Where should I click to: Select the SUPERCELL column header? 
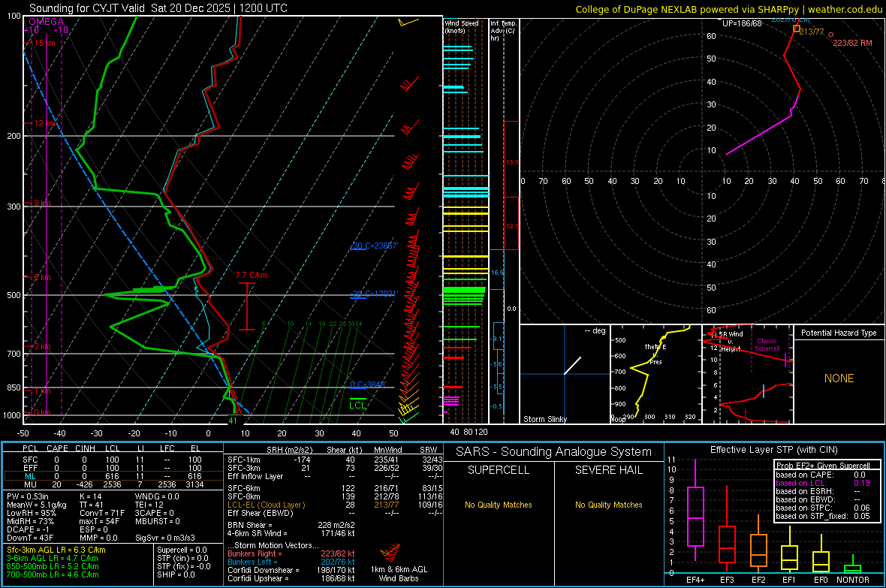(x=499, y=470)
